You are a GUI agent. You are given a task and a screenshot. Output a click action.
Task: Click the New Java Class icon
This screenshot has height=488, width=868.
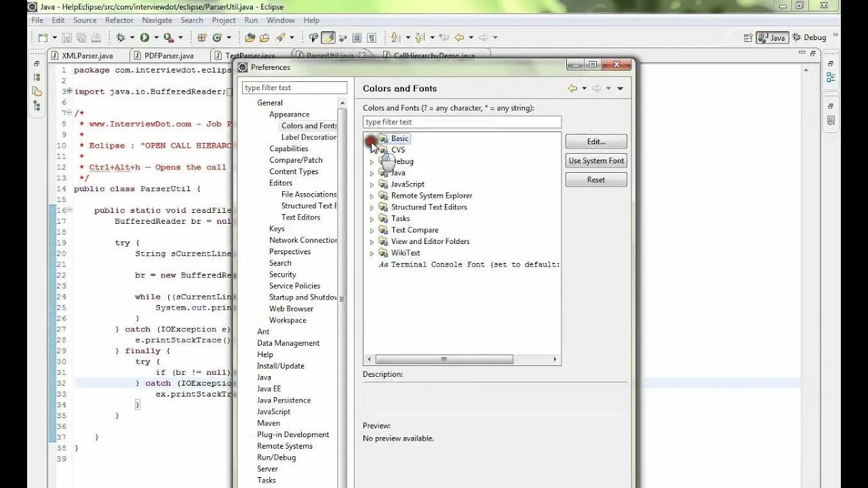pos(217,38)
